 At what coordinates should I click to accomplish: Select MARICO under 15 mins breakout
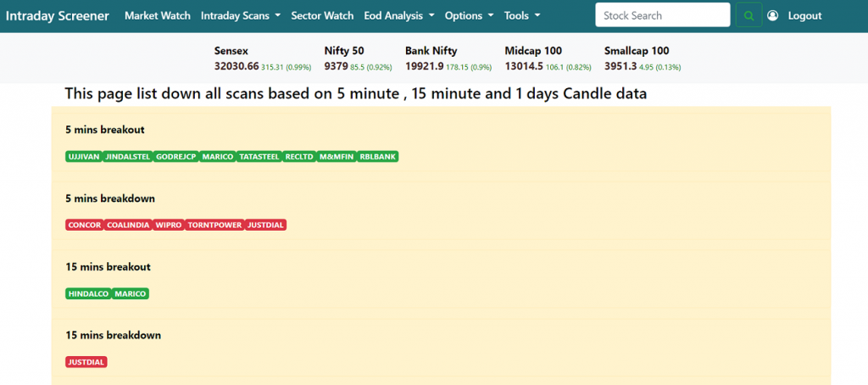click(x=131, y=293)
